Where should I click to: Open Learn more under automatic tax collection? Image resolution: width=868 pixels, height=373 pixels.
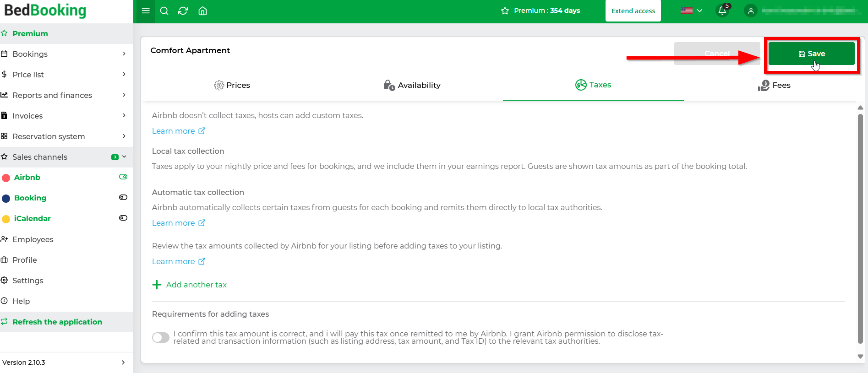pos(173,223)
